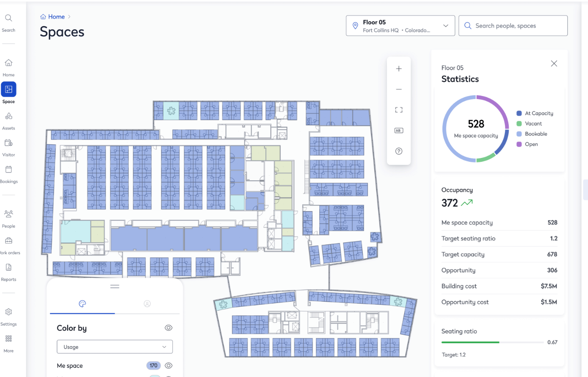Open Reports from the sidebar
The height and width of the screenshot is (377, 588).
8,272
